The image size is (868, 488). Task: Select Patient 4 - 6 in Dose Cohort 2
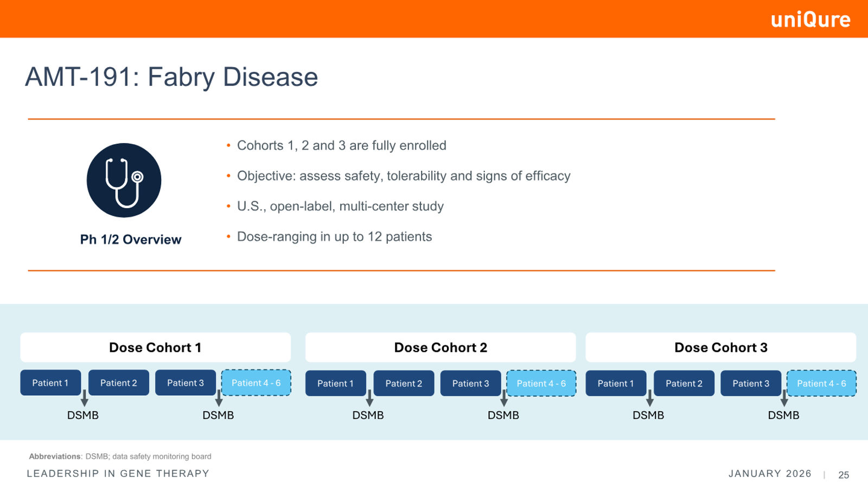(x=541, y=383)
